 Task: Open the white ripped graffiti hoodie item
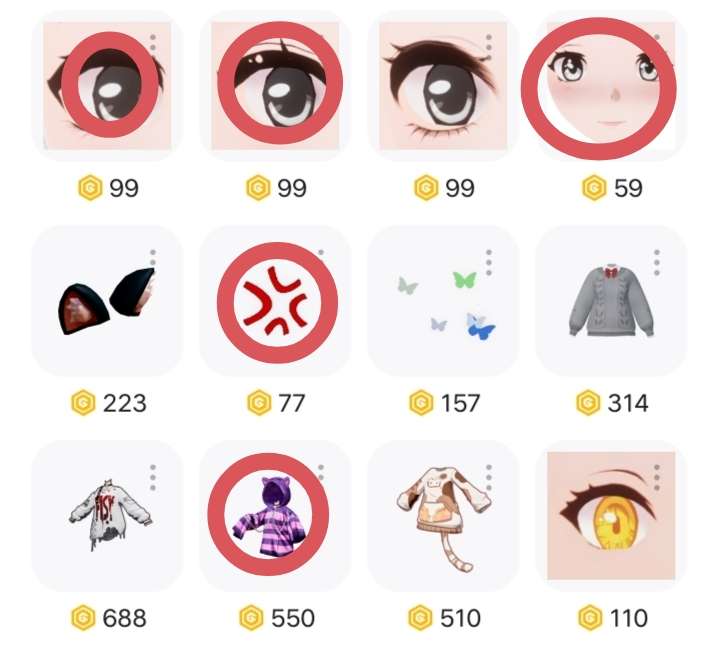107,516
